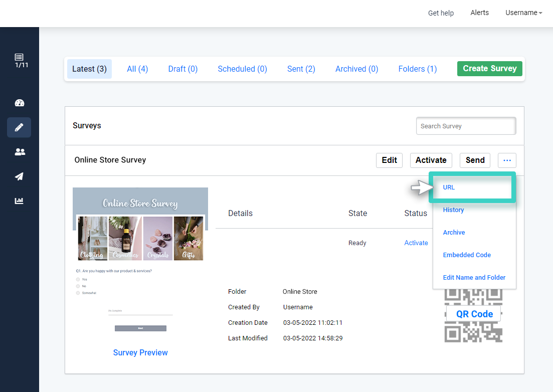This screenshot has height=392, width=553.
Task: Switch to the All (4) tab
Action: coord(137,69)
